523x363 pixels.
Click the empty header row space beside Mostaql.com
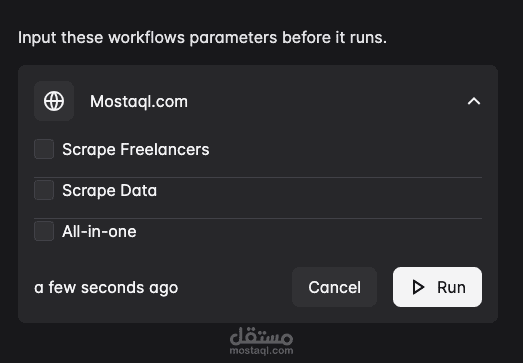[x=327, y=101]
